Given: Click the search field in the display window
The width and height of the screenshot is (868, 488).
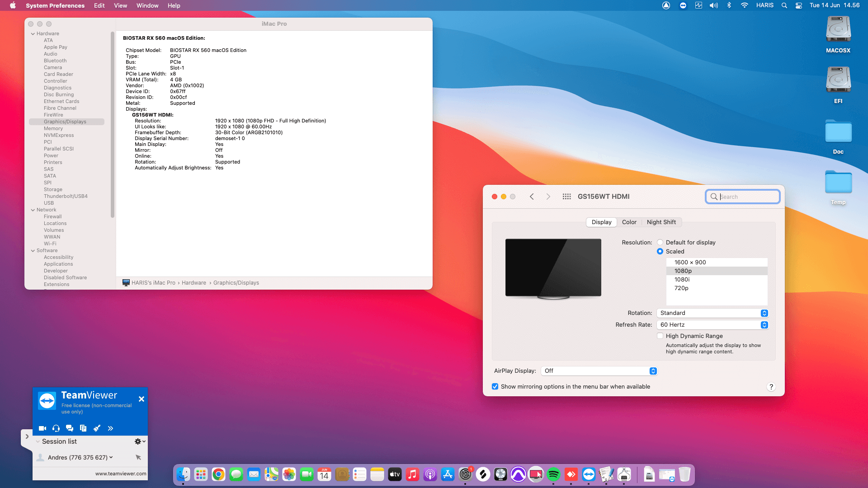Looking at the screenshot, I should pyautogui.click(x=742, y=197).
